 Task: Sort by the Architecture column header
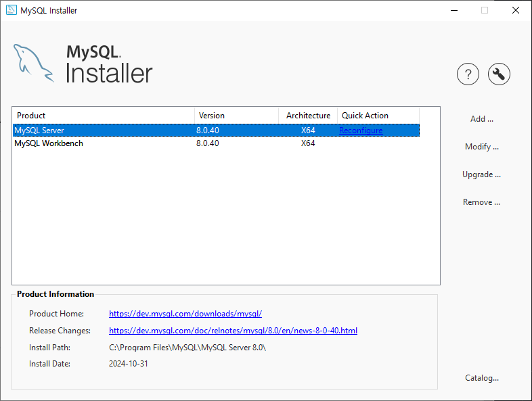coord(308,116)
